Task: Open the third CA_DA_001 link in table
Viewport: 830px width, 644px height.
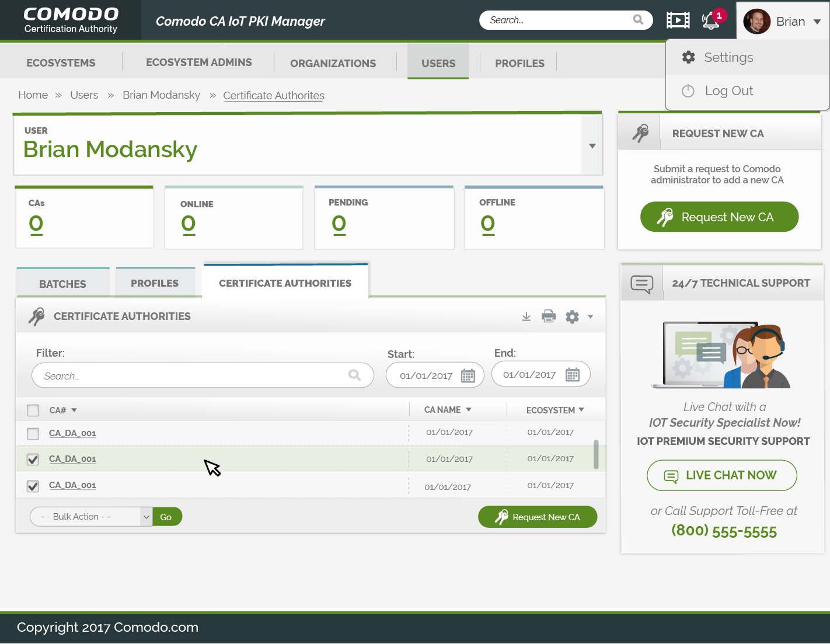Action: click(x=72, y=485)
